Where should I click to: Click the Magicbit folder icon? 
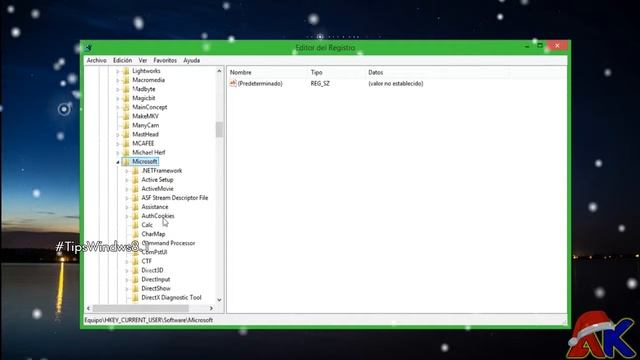tap(126, 98)
